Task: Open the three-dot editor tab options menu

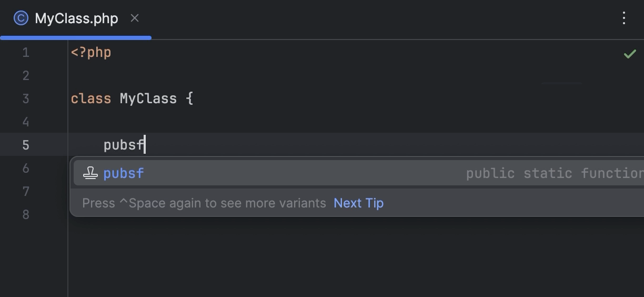Action: 624,18
